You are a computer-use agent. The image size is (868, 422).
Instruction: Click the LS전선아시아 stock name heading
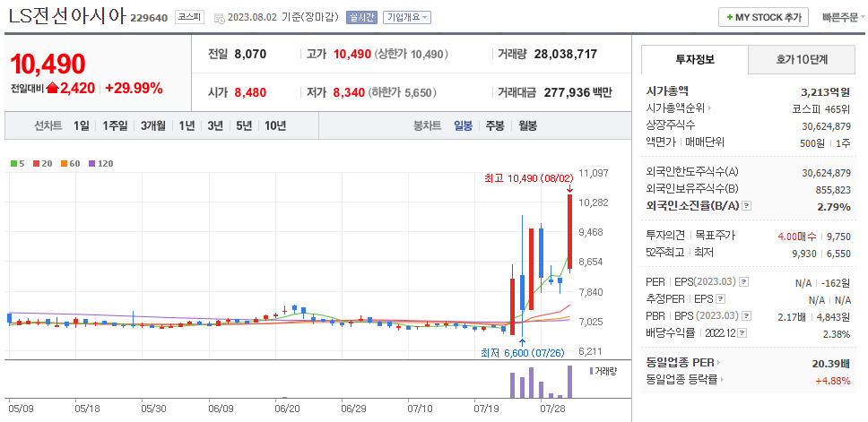(x=67, y=17)
